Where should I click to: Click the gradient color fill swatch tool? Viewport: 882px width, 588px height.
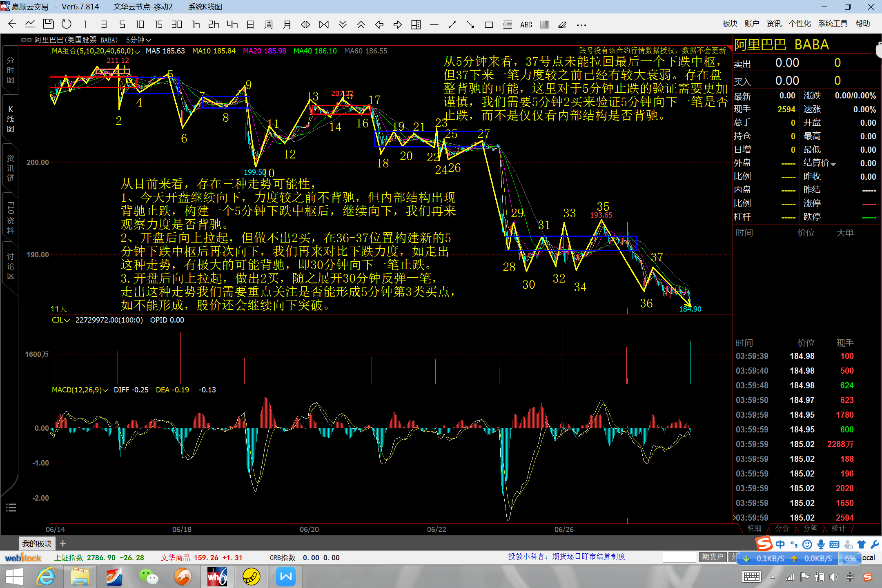point(544,25)
